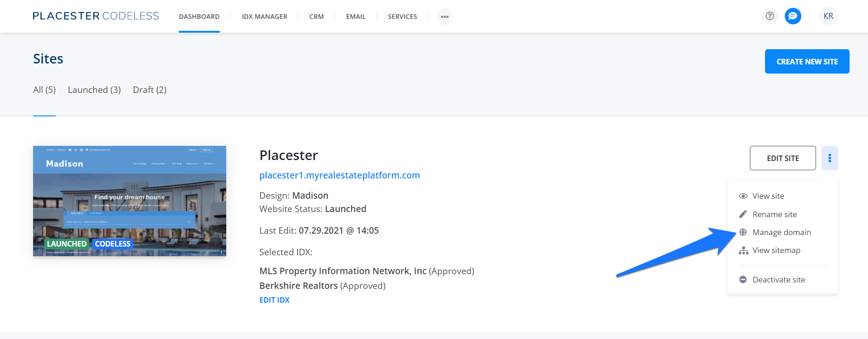Click the Edit IDX link
Viewport: 868px width, 339px height.
[x=274, y=300]
